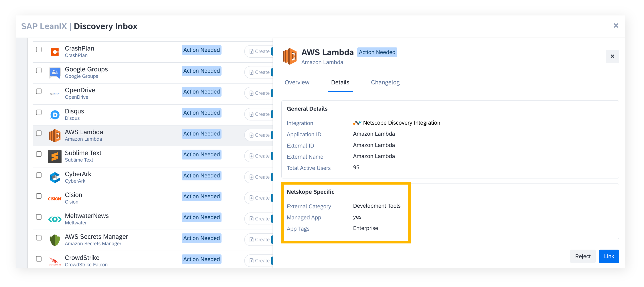Click the External Category label
Screen dimensions: 644x287
tap(309, 207)
